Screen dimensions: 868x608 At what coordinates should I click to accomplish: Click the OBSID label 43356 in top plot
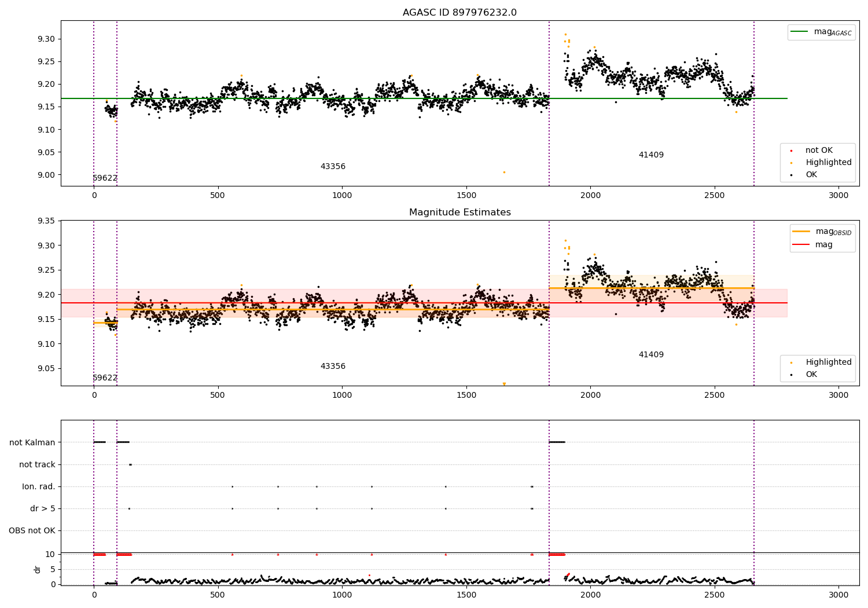[x=333, y=167]
